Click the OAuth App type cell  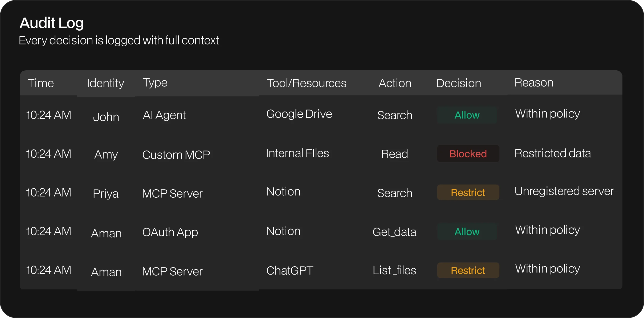pyautogui.click(x=170, y=232)
